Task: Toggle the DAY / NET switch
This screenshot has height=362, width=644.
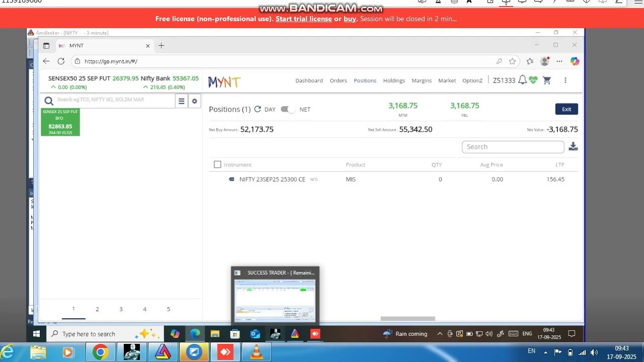Action: 288,109
